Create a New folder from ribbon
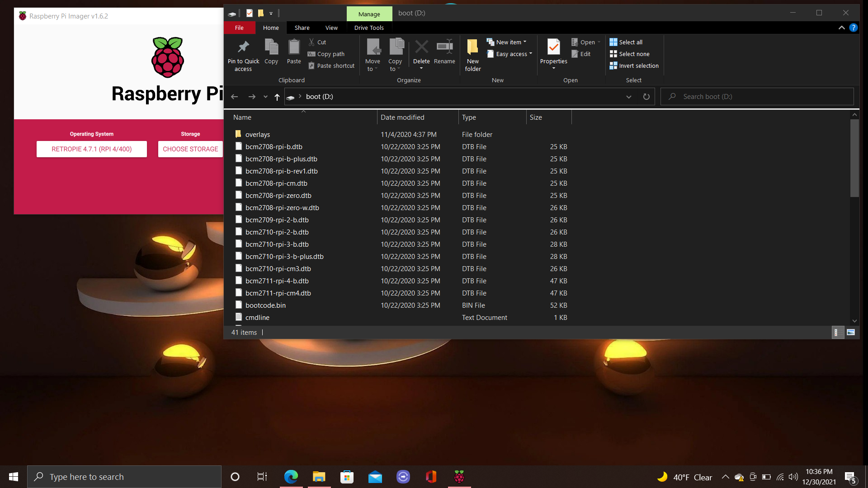This screenshot has height=488, width=868. point(472,47)
